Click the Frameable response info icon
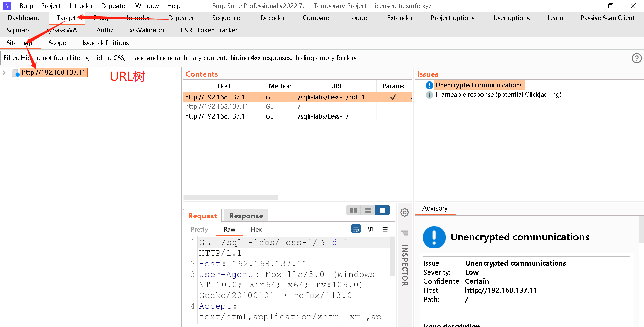 click(x=429, y=95)
